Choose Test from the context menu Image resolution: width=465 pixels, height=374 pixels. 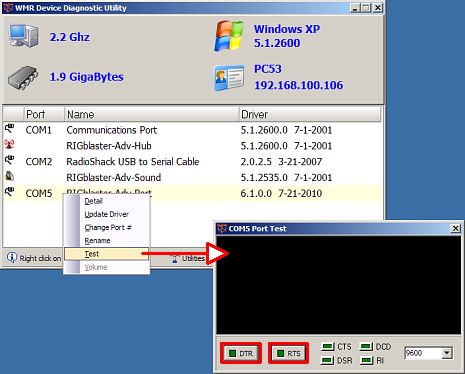[107, 254]
